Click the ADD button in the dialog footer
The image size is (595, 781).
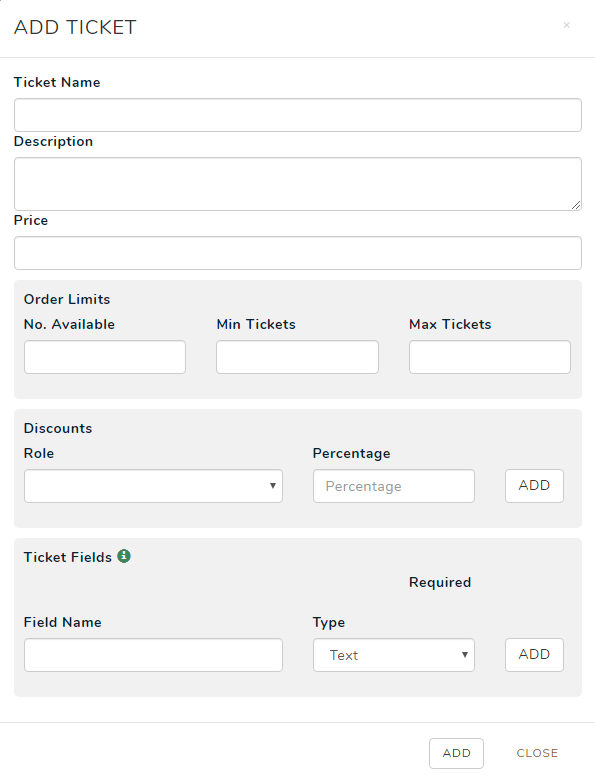(x=456, y=753)
